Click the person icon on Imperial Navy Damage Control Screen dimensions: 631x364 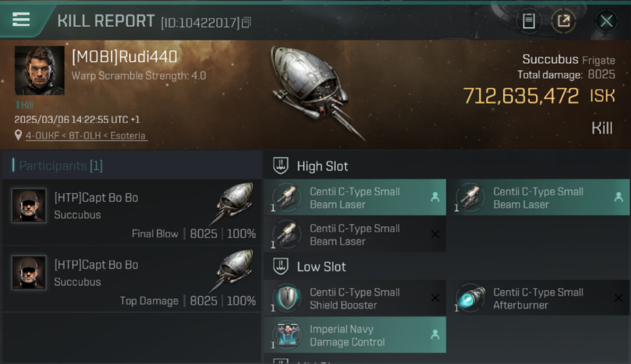[x=435, y=334]
